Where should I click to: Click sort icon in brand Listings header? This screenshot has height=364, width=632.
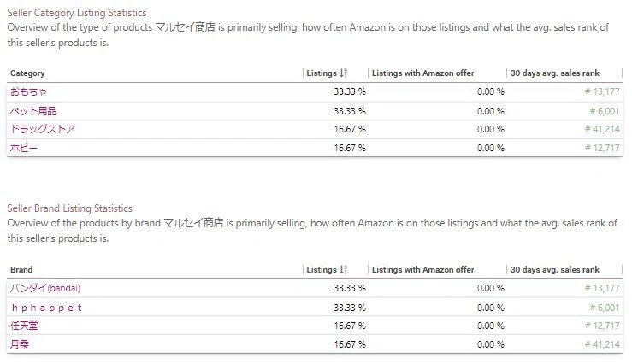tap(343, 270)
